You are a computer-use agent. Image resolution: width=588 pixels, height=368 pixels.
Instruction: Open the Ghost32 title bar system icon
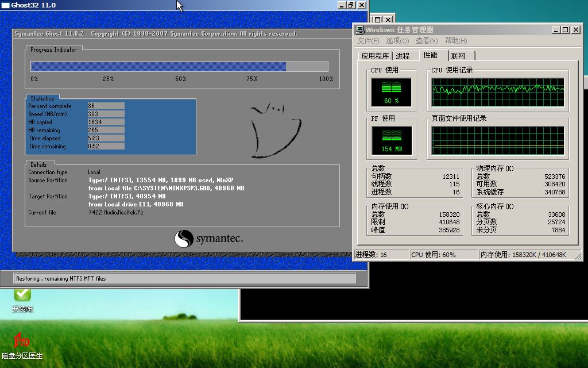(x=5, y=5)
